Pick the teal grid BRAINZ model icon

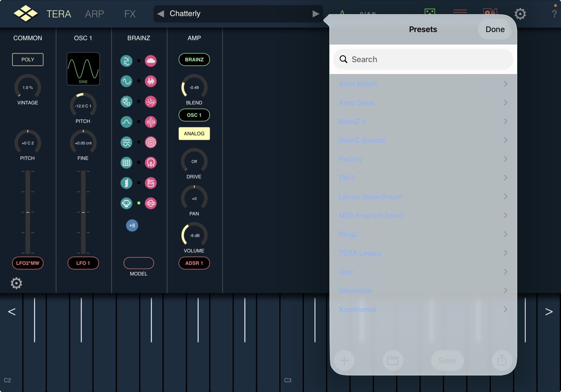click(127, 163)
